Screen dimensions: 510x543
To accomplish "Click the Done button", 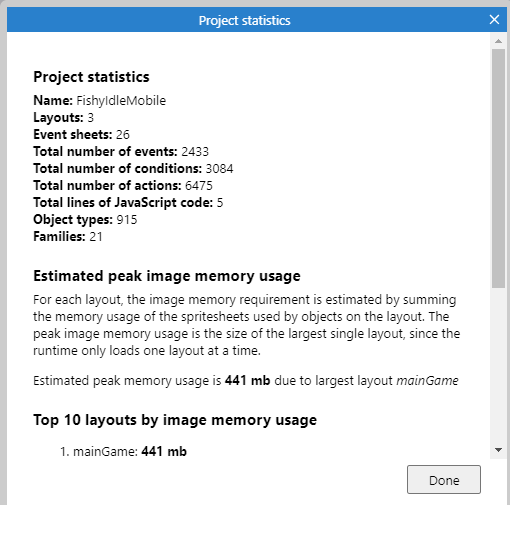I will tap(444, 479).
